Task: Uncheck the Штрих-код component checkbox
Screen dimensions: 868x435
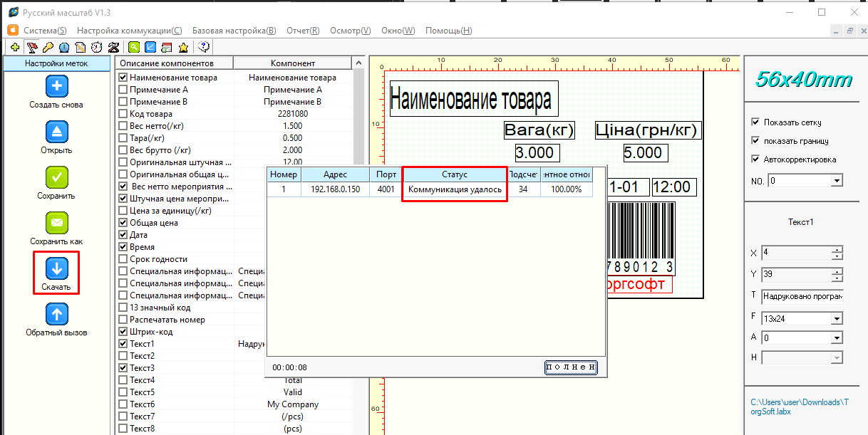Action: (x=123, y=332)
